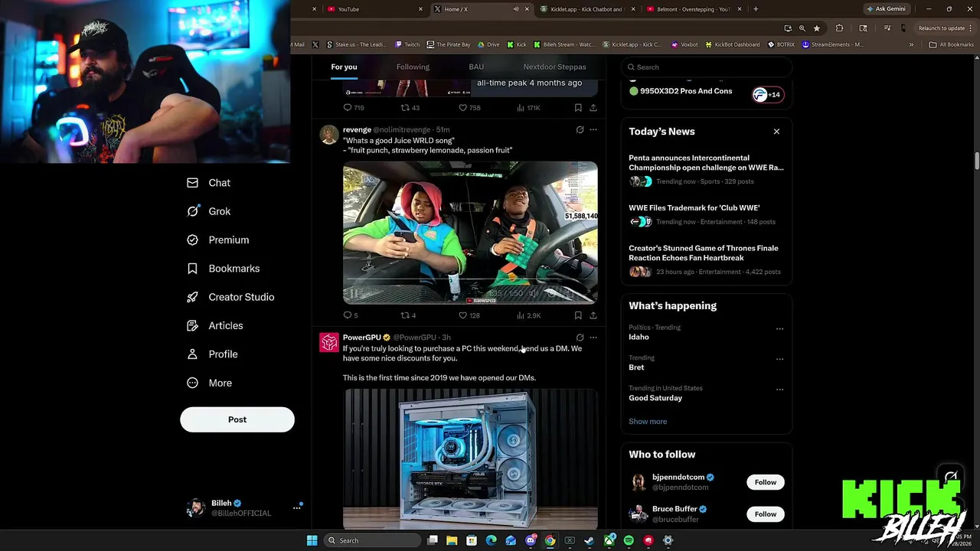
Task: Mute the audio on Home / X tab
Action: 516,9
